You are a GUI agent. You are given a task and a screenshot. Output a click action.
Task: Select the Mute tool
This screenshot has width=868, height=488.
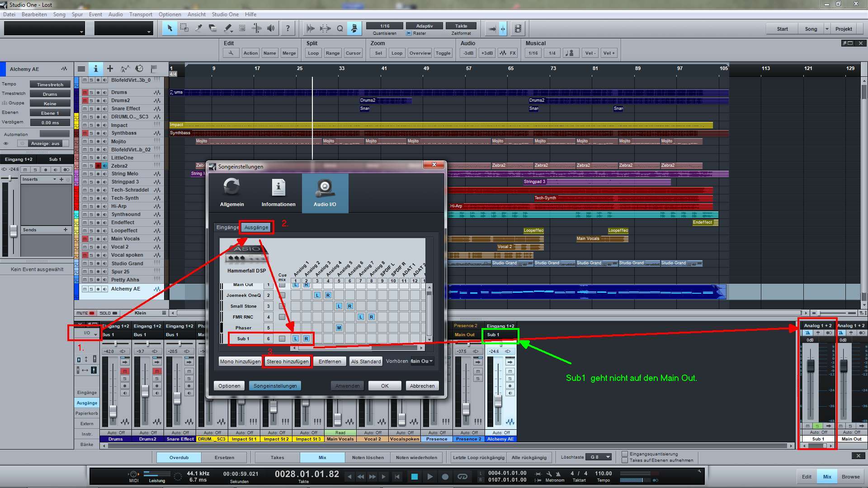[x=242, y=28]
